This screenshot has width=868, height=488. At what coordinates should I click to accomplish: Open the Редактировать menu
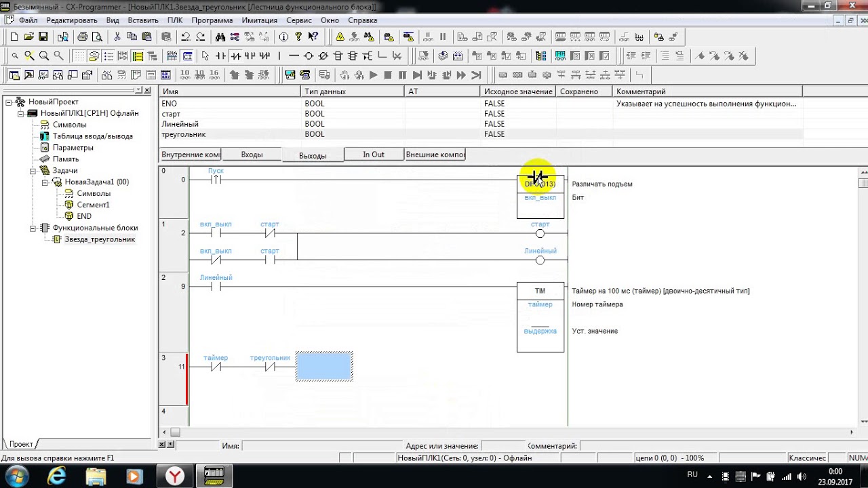[72, 20]
